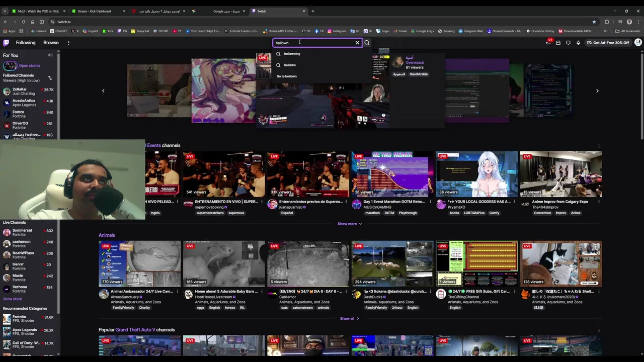644x362 pixels.
Task: Click Get Ad-Free 20% Off button
Action: 608,43
